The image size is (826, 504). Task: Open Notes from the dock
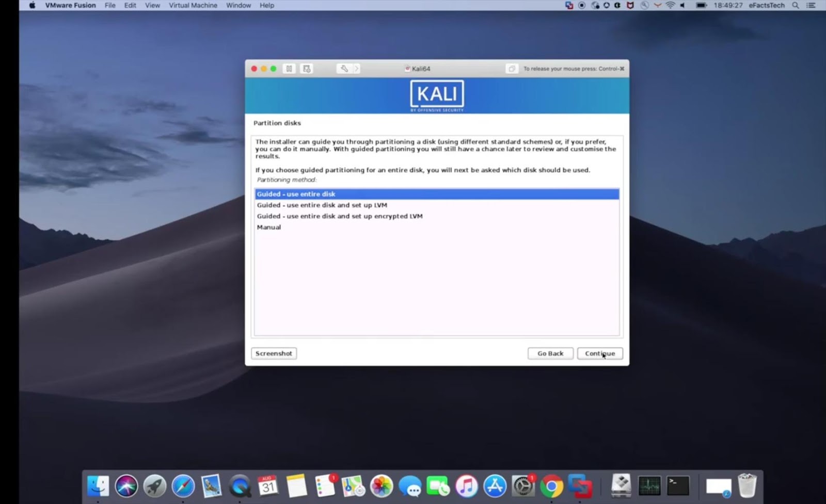(296, 486)
